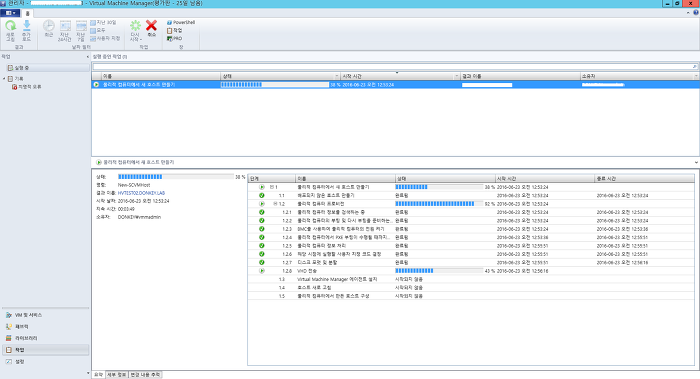The height and width of the screenshot is (379, 700).
Task: Click the green check icon for step 1.2.7
Action: (x=262, y=262)
